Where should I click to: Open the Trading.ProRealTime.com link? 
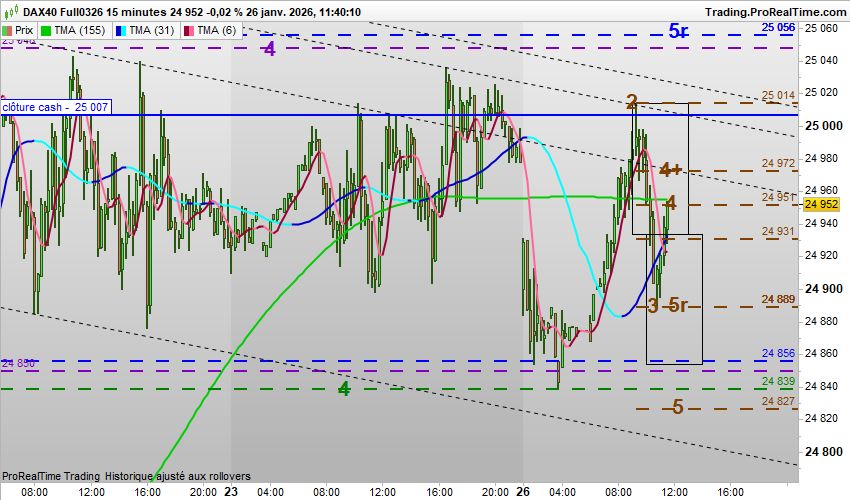coord(775,12)
